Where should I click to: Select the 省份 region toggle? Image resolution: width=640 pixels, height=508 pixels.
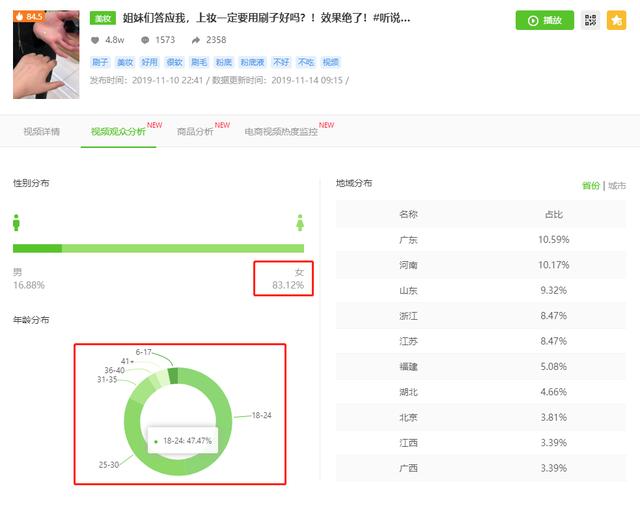pyautogui.click(x=591, y=186)
